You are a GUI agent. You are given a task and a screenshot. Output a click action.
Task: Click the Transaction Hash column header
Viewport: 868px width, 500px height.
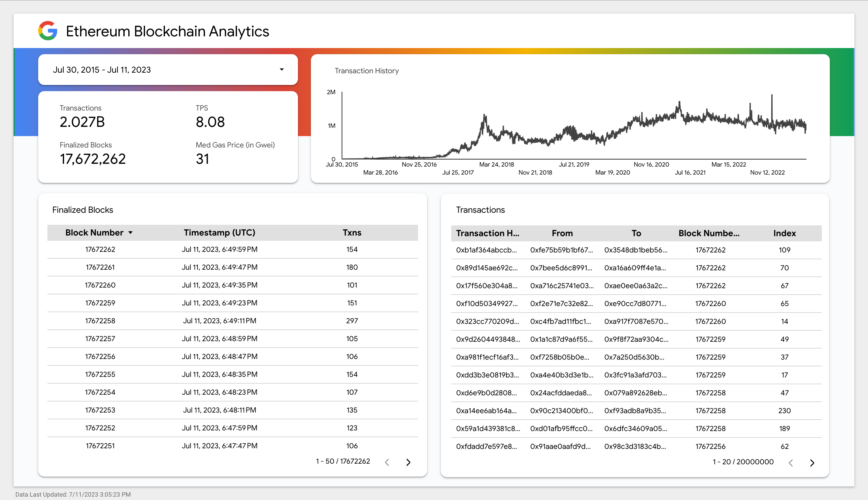487,233
